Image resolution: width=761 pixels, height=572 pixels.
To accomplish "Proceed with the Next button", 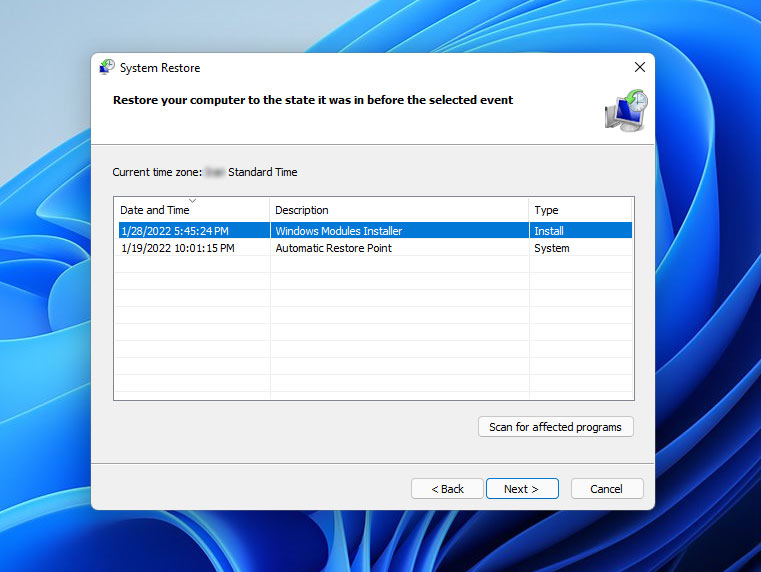I will pos(521,489).
